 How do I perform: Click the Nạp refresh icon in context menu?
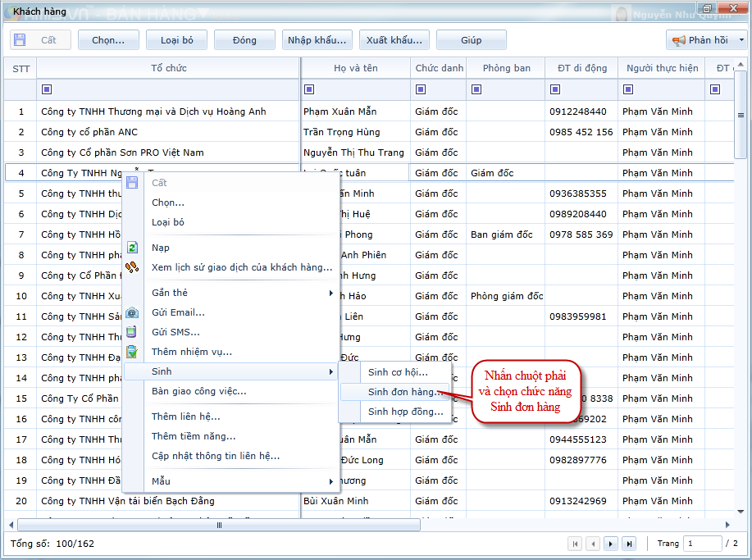(x=132, y=248)
